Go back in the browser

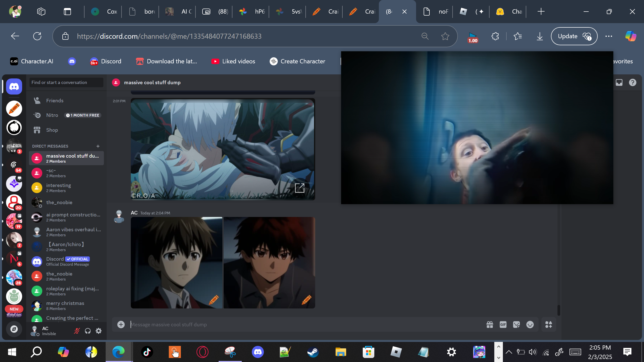(15, 36)
